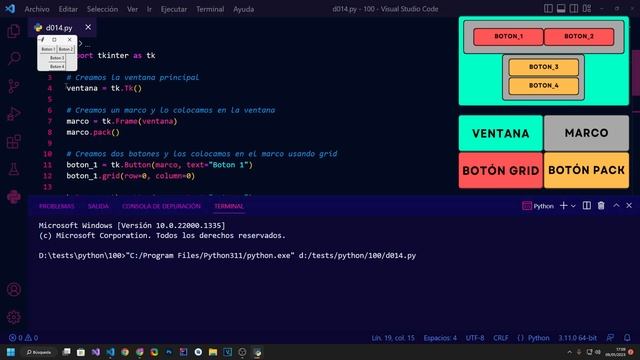This screenshot has height=360, width=640.
Task: Open the Manage settings gear
Action: coord(13,317)
